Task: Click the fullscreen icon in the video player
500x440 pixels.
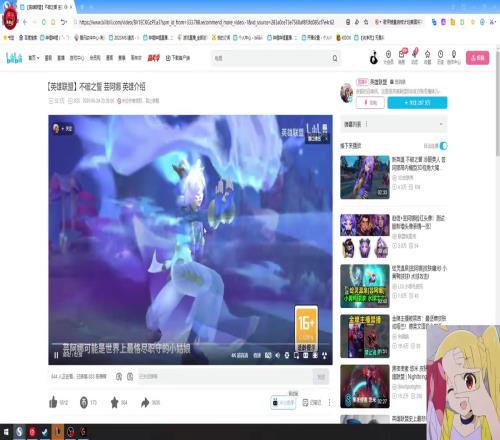Action: [x=324, y=356]
